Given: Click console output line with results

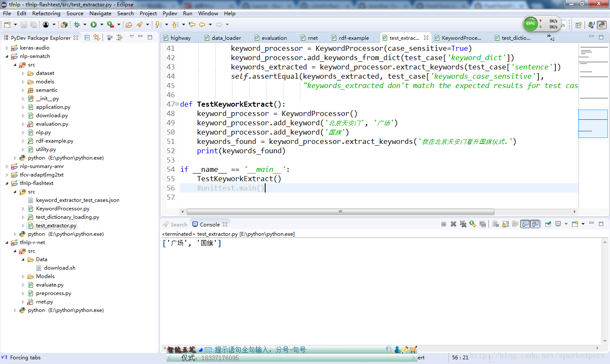Looking at the screenshot, I should pos(192,243).
